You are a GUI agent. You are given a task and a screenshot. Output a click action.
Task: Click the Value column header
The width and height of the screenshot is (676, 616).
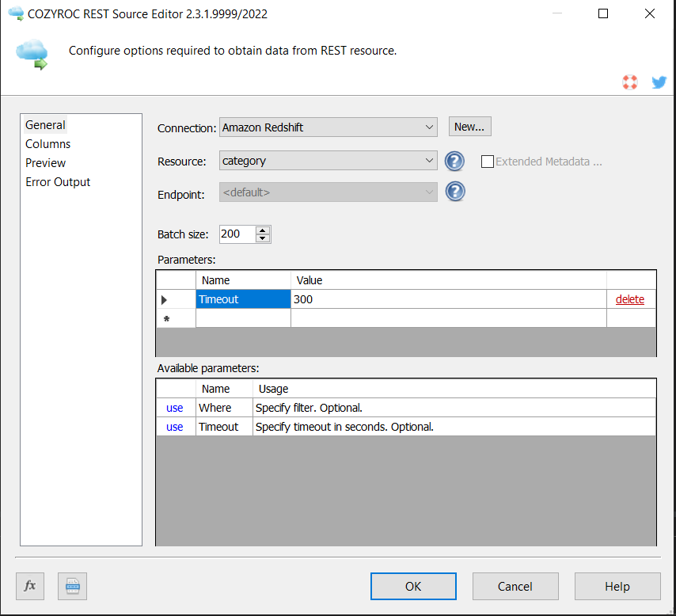click(x=449, y=280)
